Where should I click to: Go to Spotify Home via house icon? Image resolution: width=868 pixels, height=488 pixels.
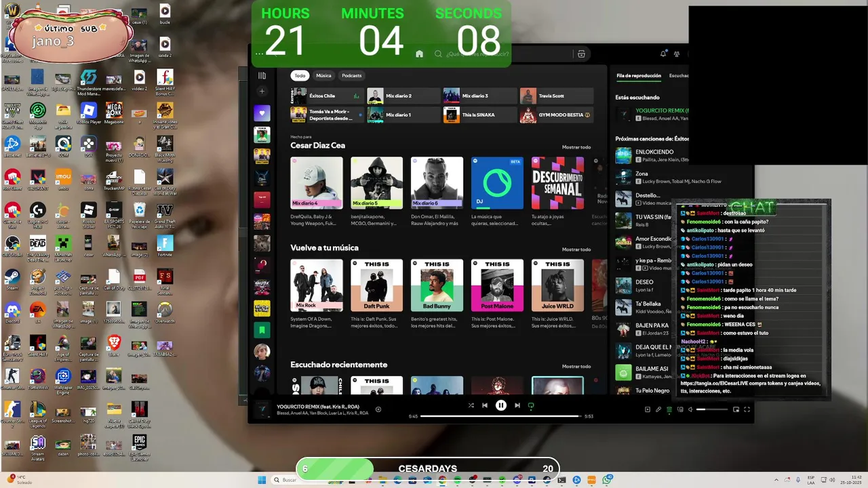[419, 54]
